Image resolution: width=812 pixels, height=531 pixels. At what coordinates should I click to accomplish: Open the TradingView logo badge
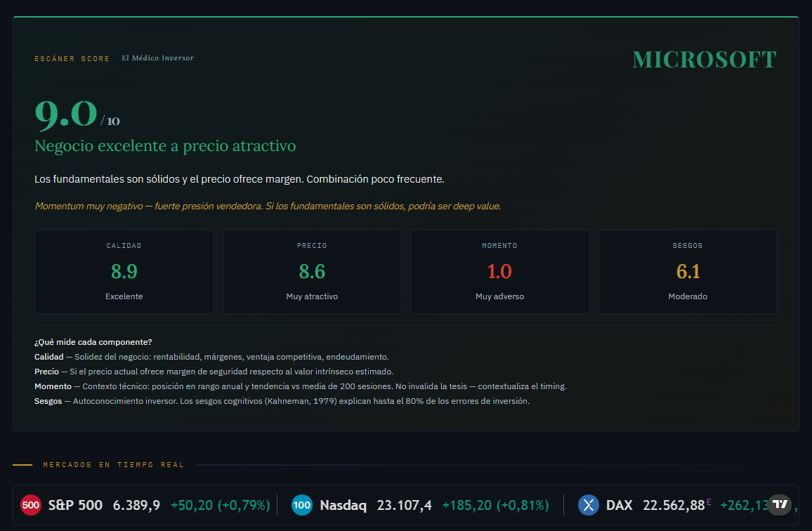pyautogui.click(x=780, y=504)
